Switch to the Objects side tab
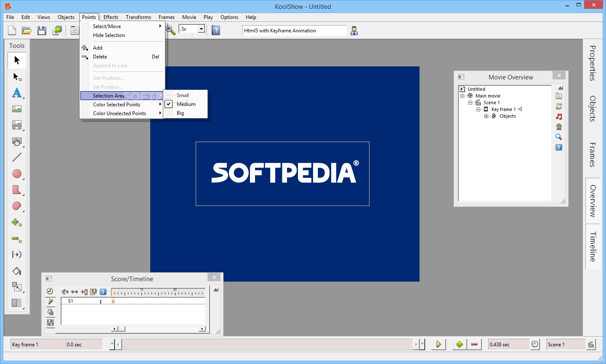Image resolution: width=606 pixels, height=364 pixels. coord(593,109)
